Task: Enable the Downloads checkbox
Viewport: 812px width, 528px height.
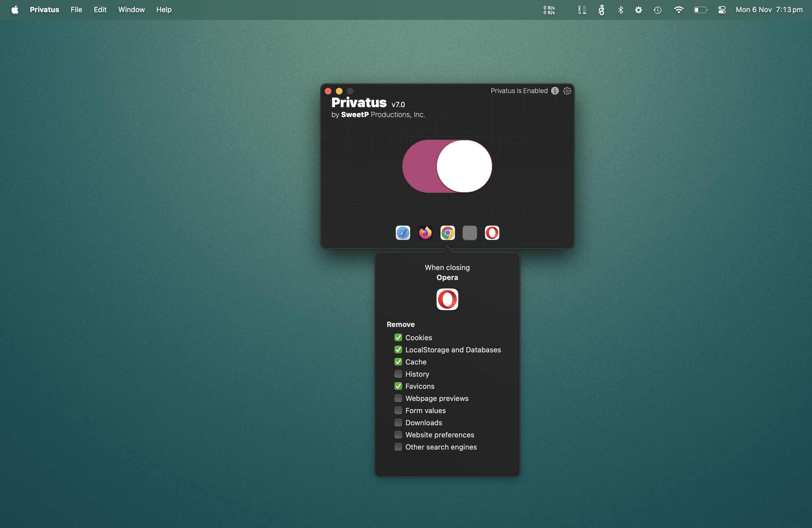Action: click(398, 423)
